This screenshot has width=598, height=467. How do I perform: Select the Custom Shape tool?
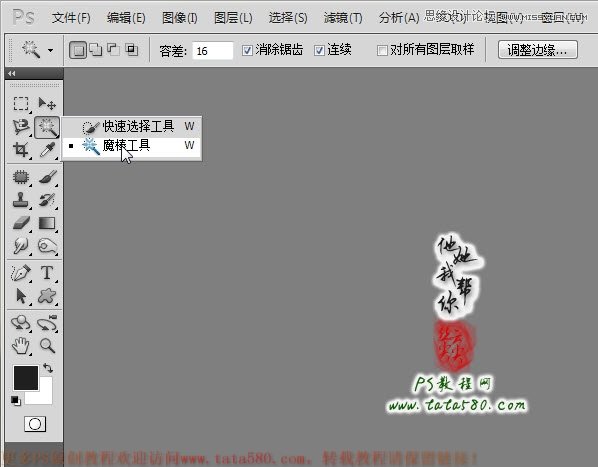(x=47, y=296)
